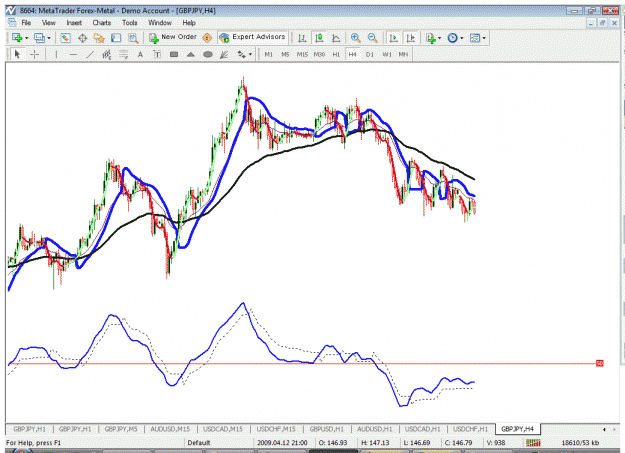Viewport: 625px width, 453px height.
Task: Switch timeframe to H1
Action: pos(336,54)
